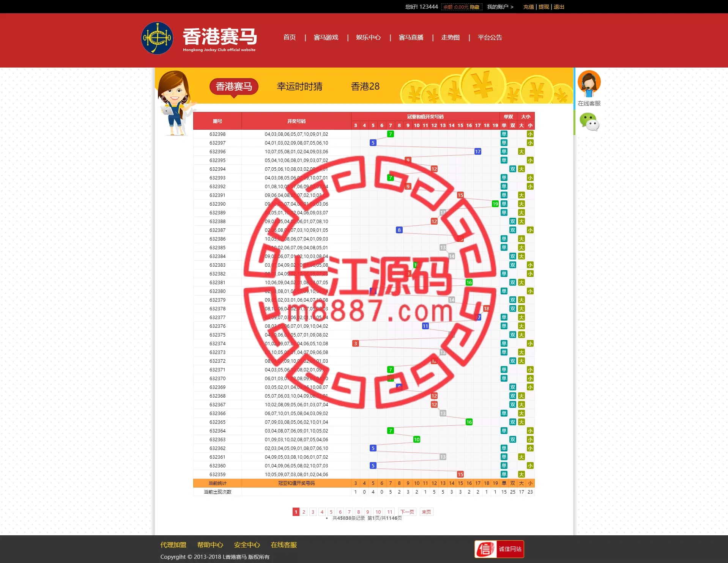Viewport: 728px width, 563px height.
Task: Open the 在线客服 support agent icon
Action: pyautogui.click(x=589, y=83)
